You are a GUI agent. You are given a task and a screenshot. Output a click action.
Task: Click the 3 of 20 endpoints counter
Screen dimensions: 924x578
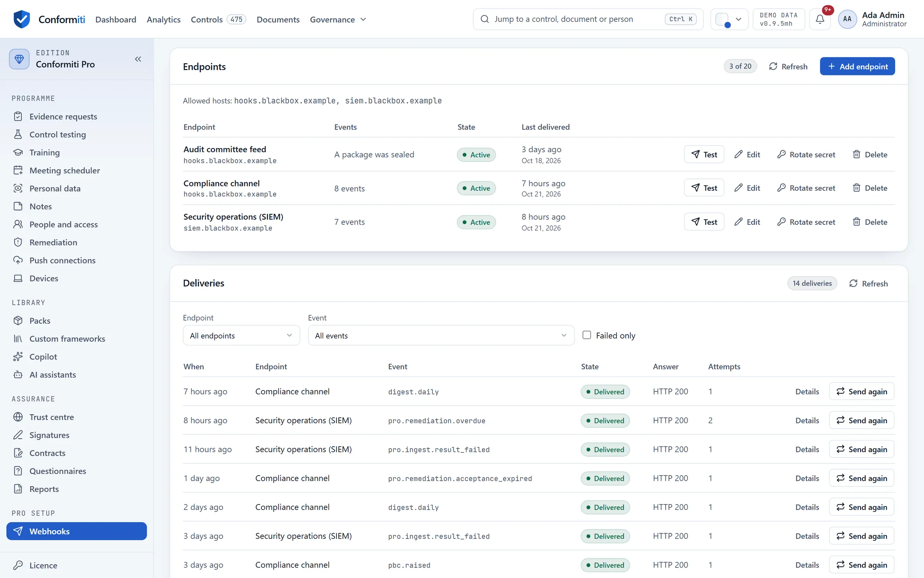click(740, 66)
